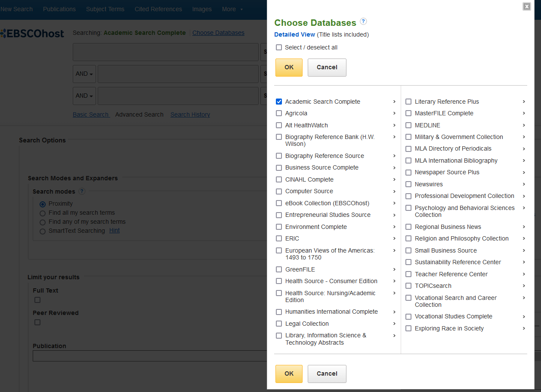Show details arrow for Academic Search Complete

pyautogui.click(x=394, y=102)
